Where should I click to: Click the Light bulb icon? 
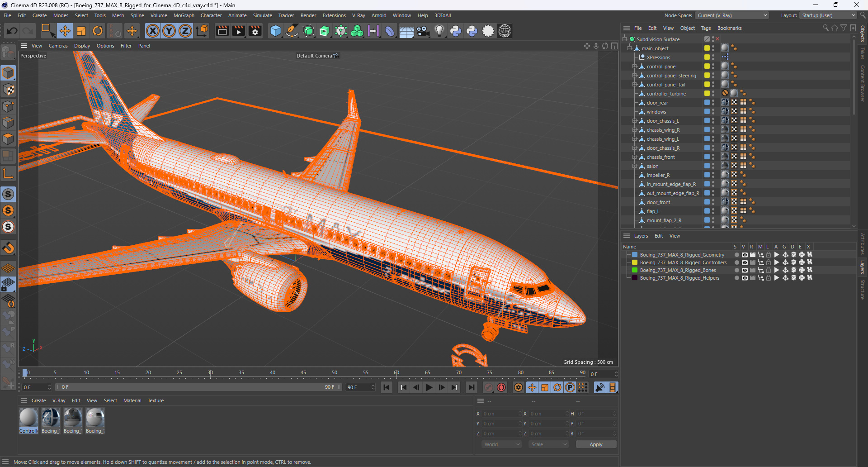pos(439,31)
